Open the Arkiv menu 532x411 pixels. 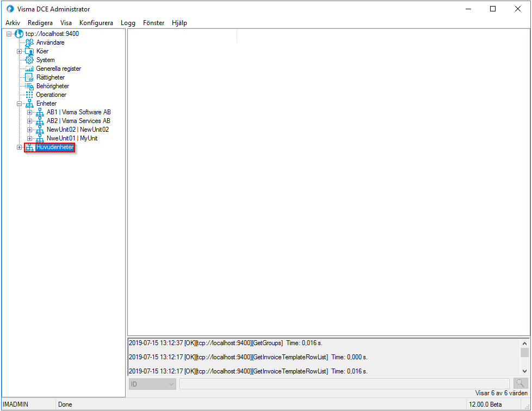[13, 23]
